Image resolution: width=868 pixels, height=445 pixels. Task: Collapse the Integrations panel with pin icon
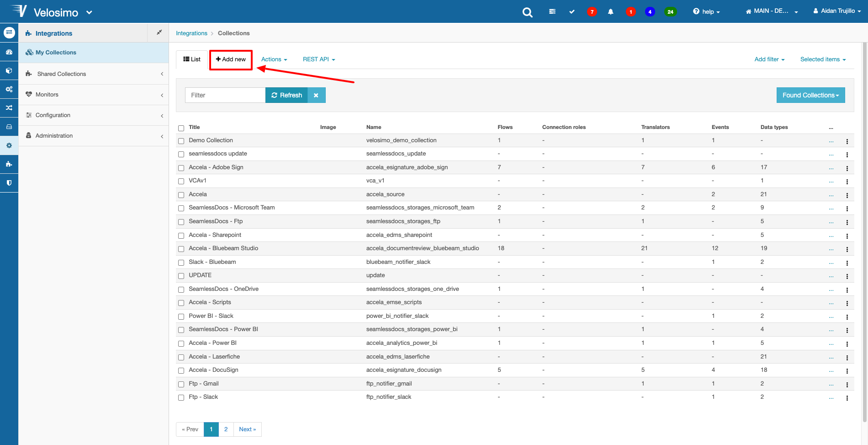click(x=159, y=32)
